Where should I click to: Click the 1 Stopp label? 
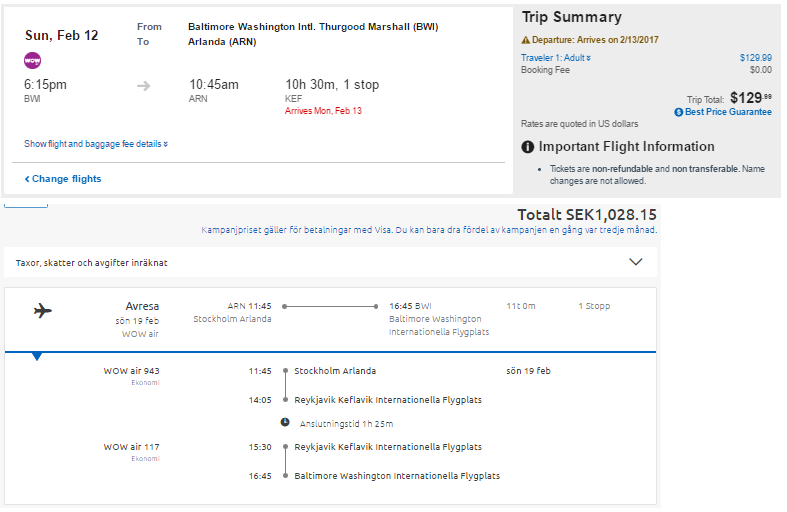pyautogui.click(x=594, y=306)
